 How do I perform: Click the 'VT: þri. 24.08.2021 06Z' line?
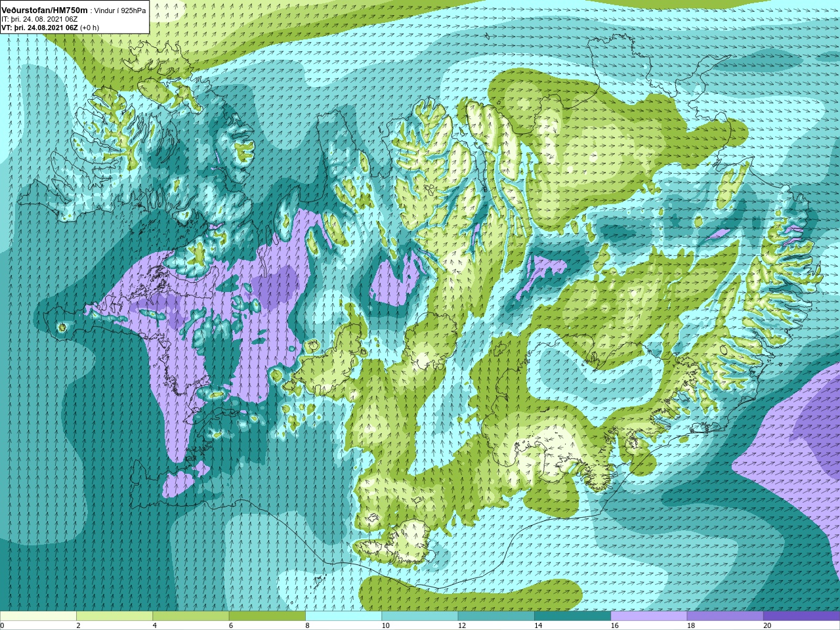[x=40, y=28]
